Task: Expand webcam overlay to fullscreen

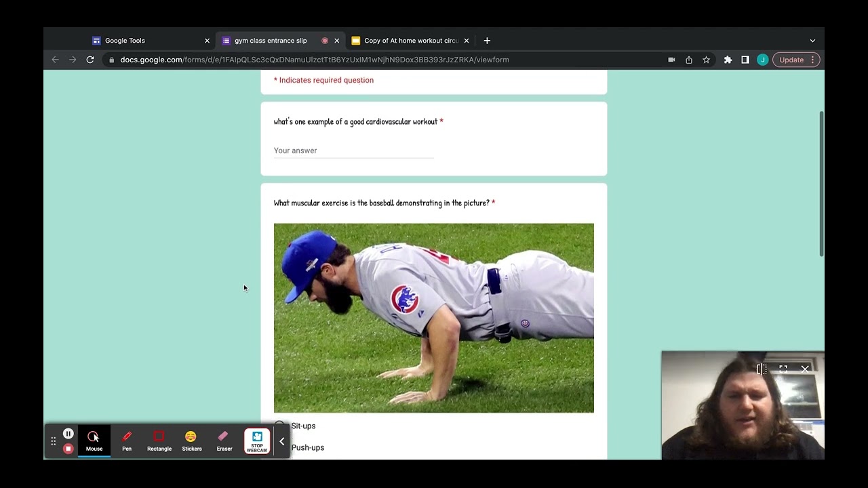Action: (783, 369)
